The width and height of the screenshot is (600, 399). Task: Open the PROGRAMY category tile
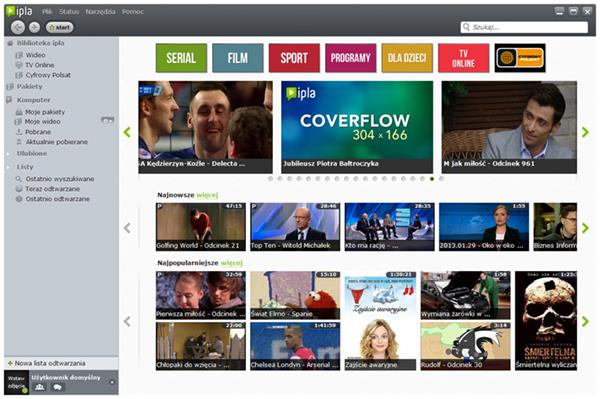tap(351, 58)
